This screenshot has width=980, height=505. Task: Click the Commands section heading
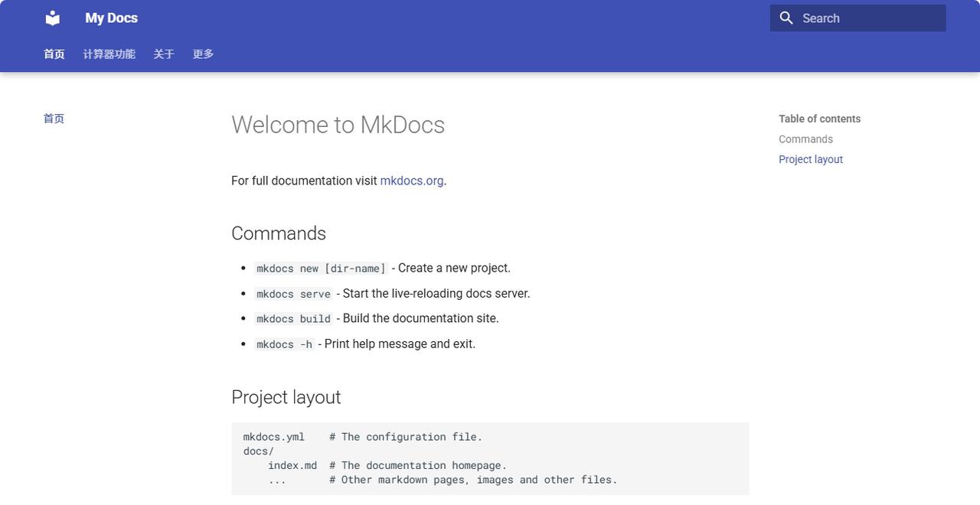click(x=278, y=233)
